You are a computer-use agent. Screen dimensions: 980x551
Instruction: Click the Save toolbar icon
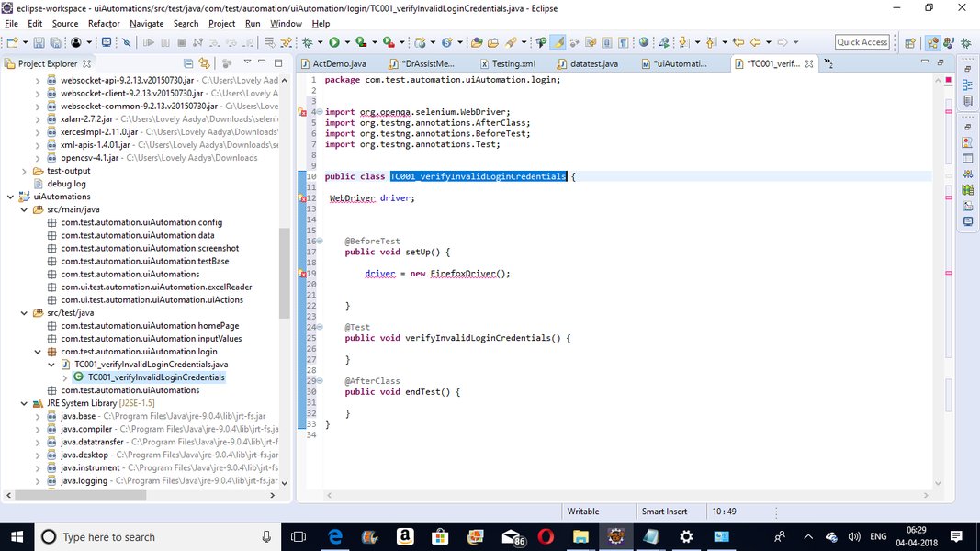click(x=39, y=42)
